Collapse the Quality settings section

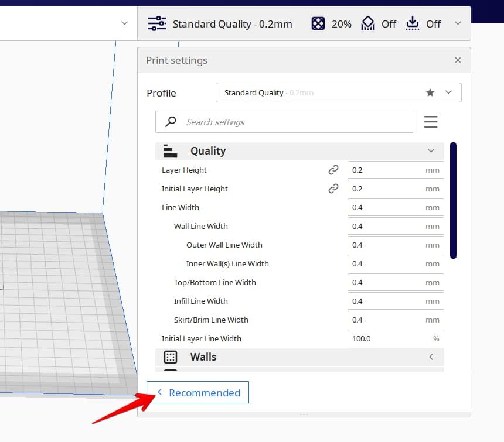[x=431, y=151]
